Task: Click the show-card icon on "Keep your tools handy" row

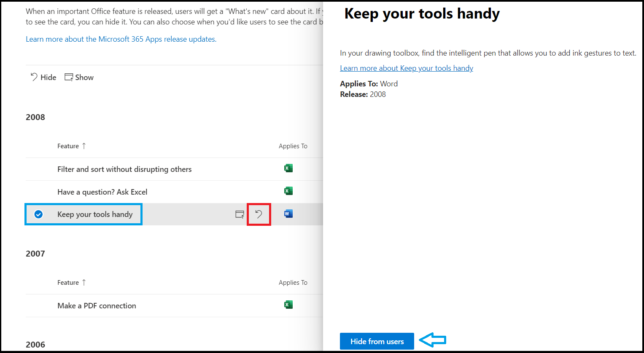Action: pyautogui.click(x=239, y=214)
